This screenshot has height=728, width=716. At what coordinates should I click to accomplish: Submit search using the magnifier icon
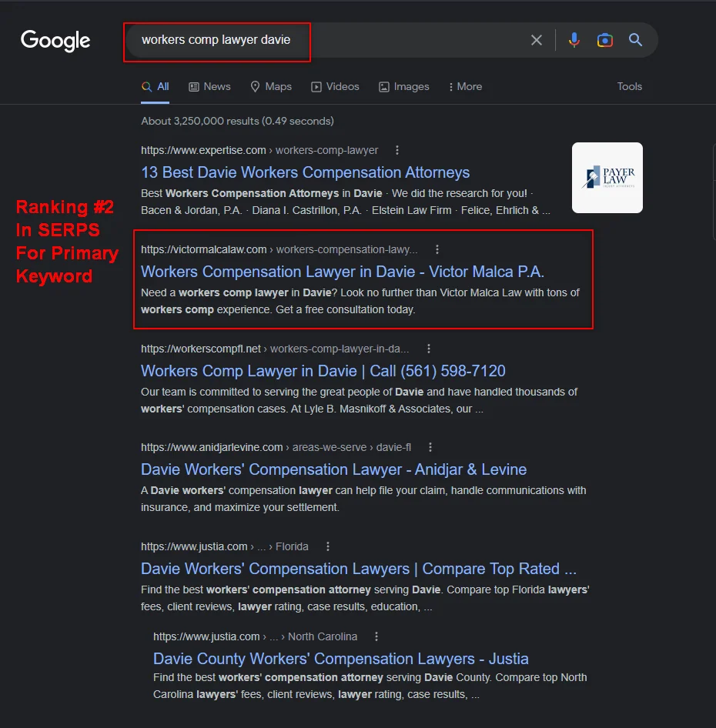coord(635,40)
